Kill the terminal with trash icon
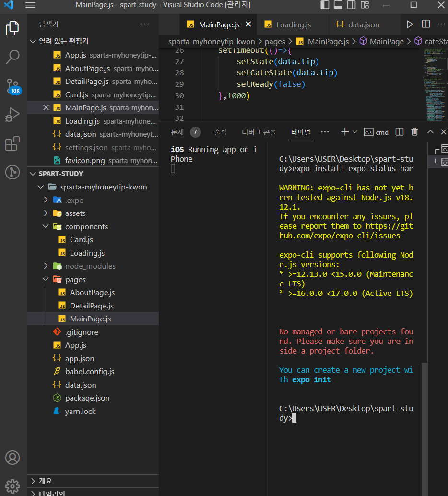448x496 pixels. point(414,131)
